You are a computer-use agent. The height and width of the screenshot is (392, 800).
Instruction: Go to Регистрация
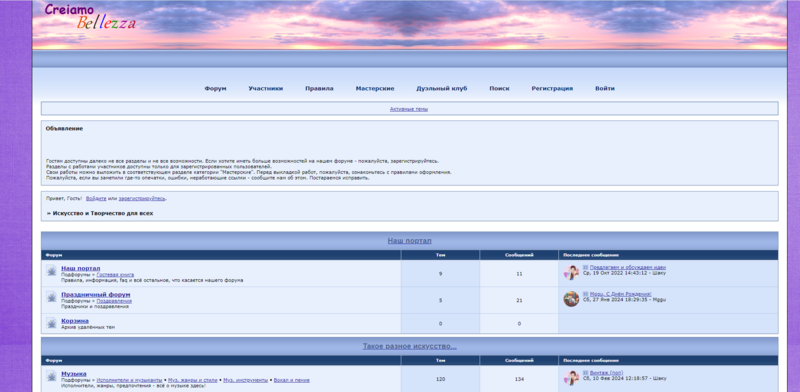click(552, 88)
